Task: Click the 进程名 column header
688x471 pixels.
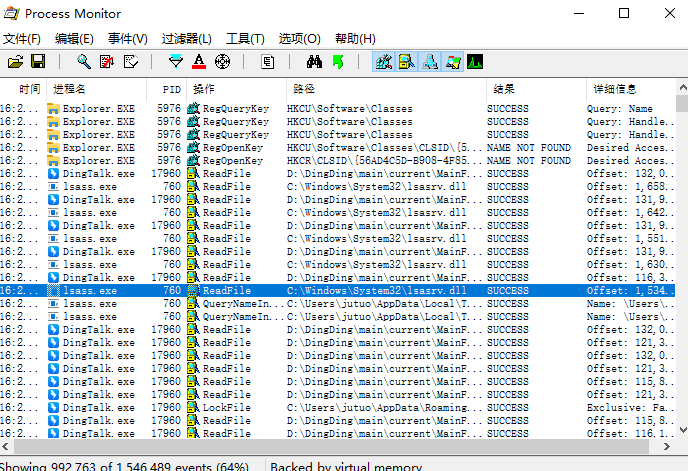Action: pos(97,89)
